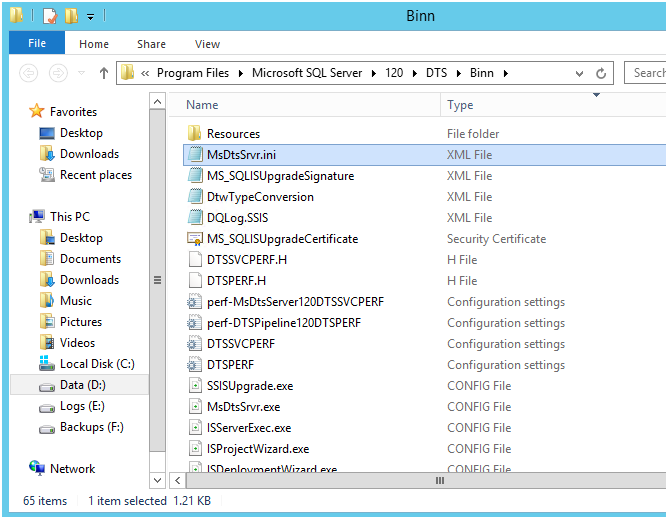Open Documents under This PC
Viewport: 666px width, 519px height.
point(90,259)
